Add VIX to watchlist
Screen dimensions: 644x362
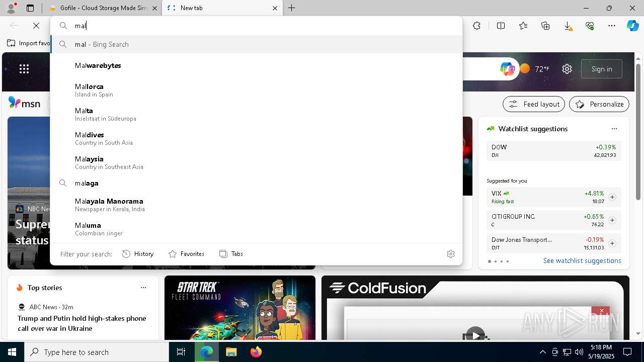tap(612, 197)
